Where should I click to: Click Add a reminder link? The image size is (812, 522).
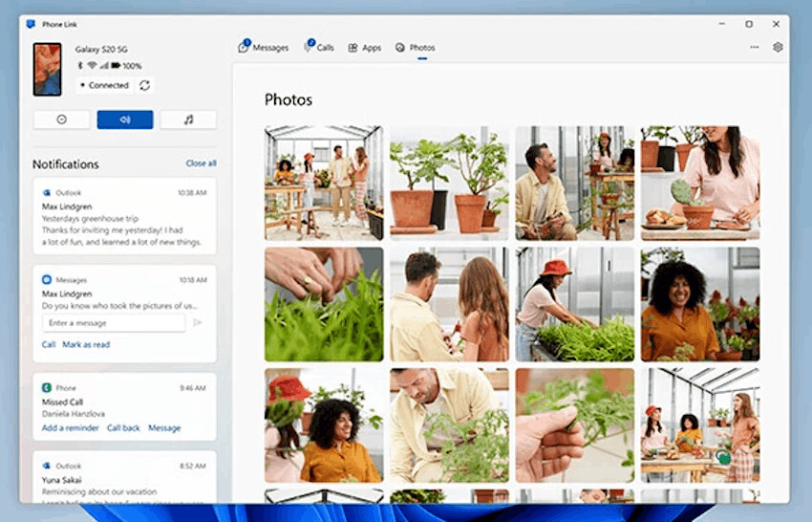[x=70, y=427]
